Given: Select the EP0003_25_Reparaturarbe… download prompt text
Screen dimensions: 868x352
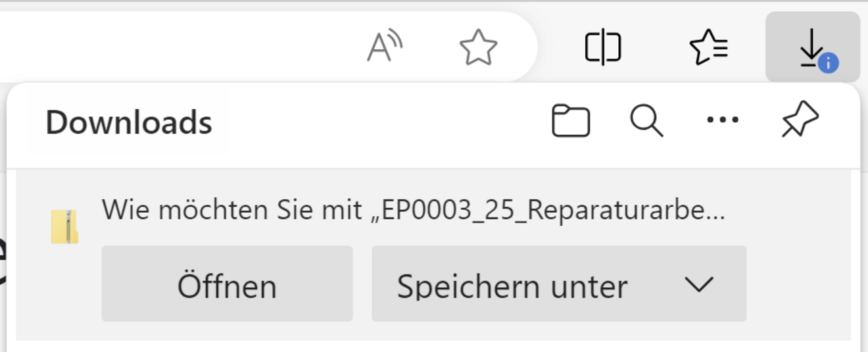Looking at the screenshot, I should (413, 210).
